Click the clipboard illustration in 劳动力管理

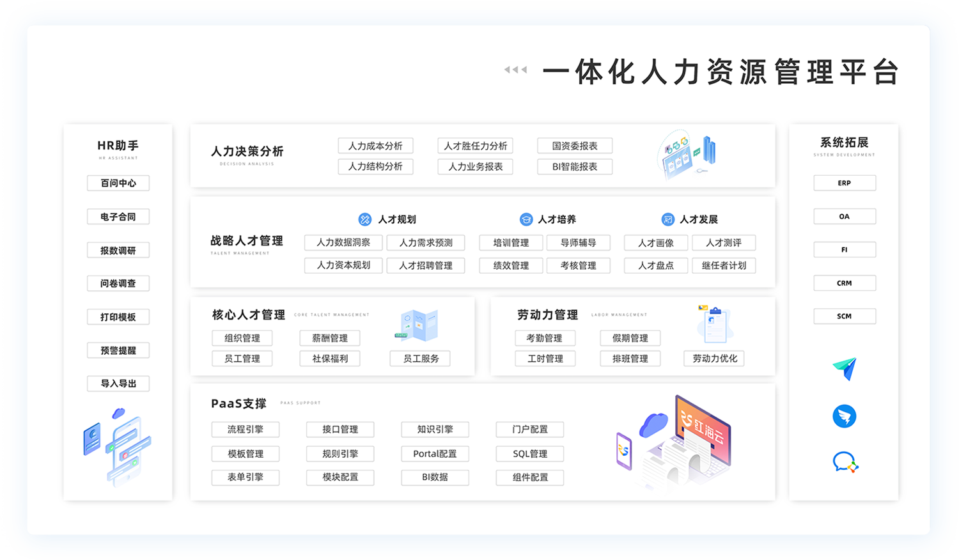[x=714, y=324]
